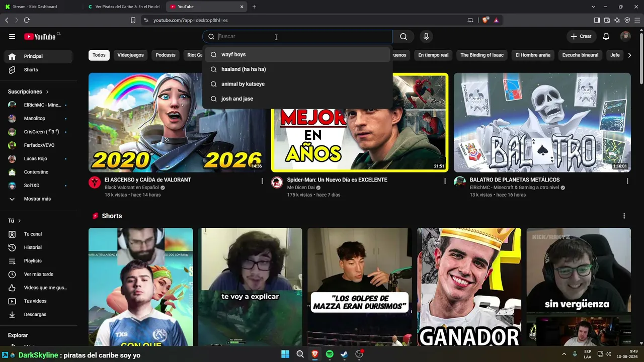Open the Black Valorant en Español channel avatar
The image size is (644, 362).
click(95, 182)
